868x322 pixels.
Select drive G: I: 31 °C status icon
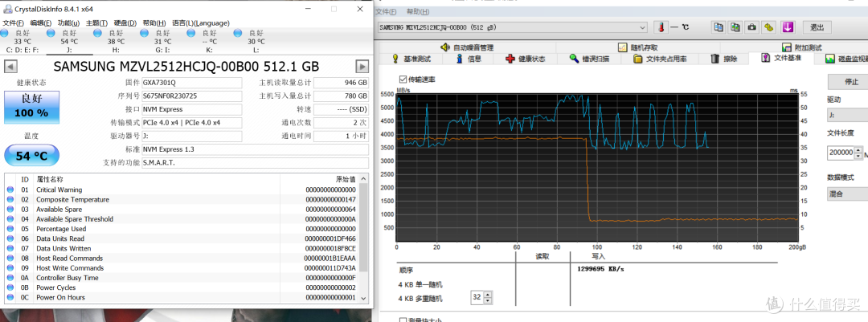(x=145, y=33)
